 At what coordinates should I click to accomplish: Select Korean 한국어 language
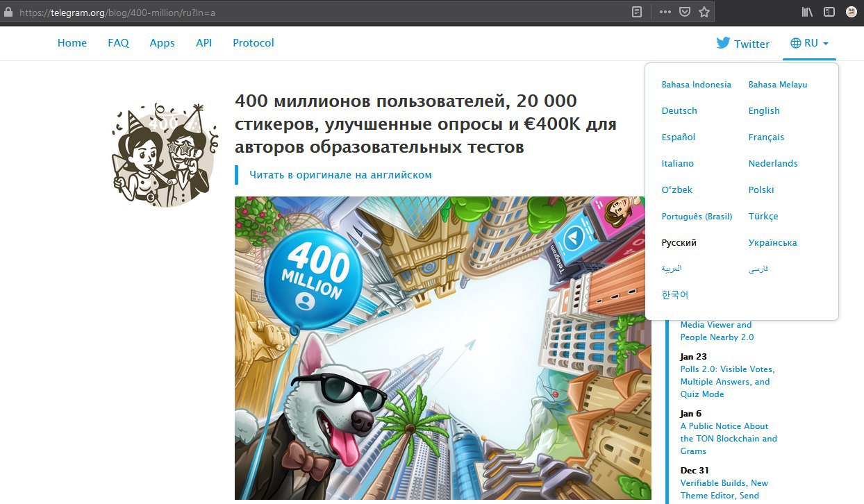[675, 295]
